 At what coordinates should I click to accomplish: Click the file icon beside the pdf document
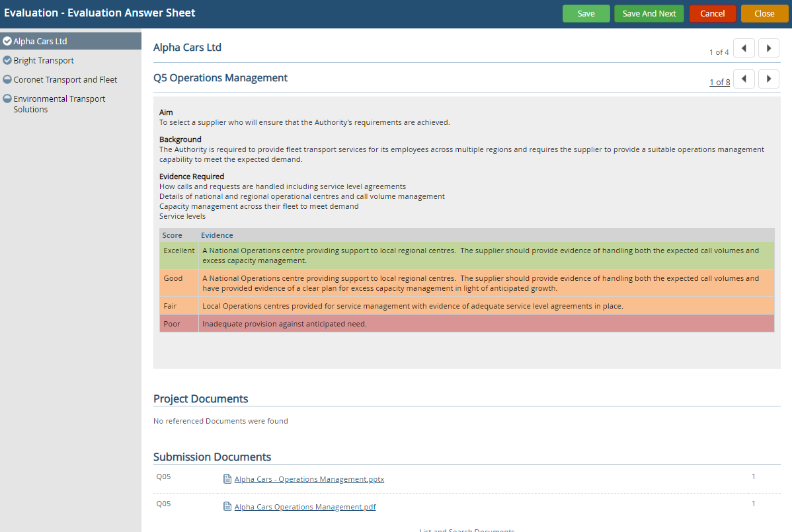point(227,506)
